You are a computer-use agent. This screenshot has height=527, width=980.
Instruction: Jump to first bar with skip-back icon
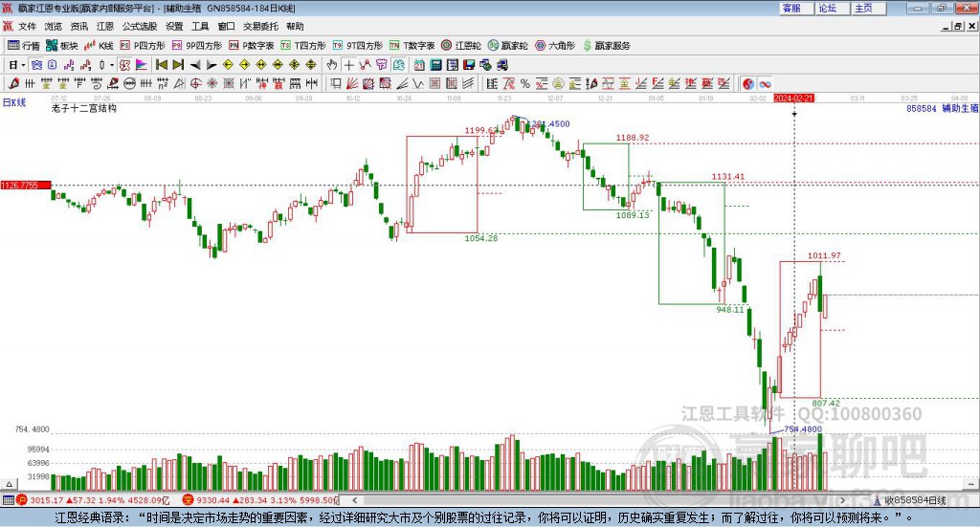click(161, 65)
